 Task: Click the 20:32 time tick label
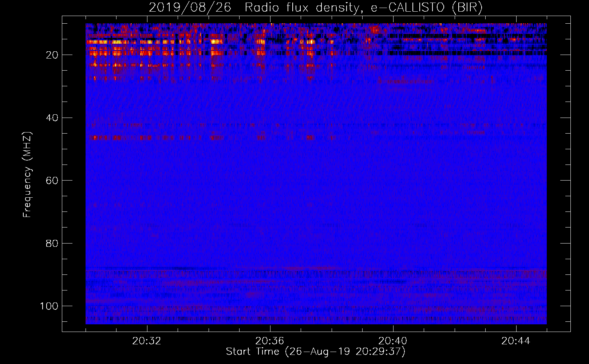(x=147, y=341)
